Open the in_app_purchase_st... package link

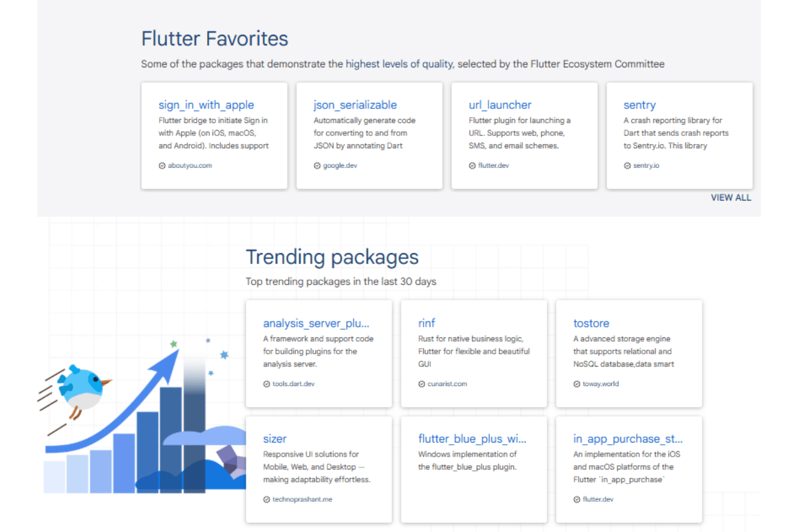[628, 439]
